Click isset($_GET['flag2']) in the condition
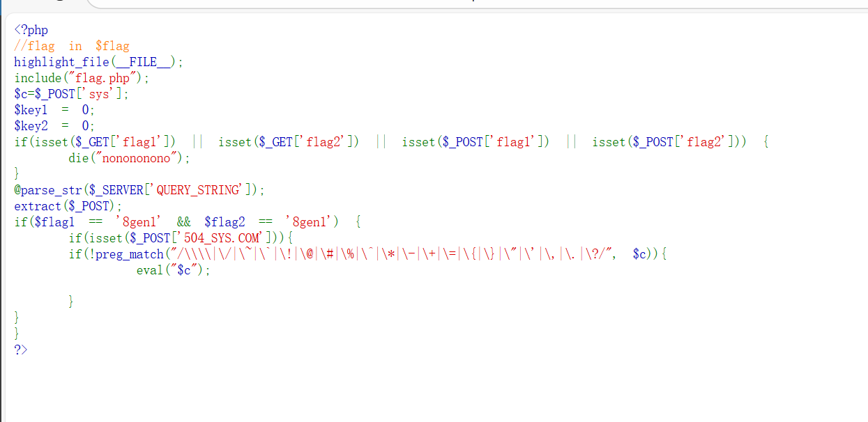 tap(289, 142)
